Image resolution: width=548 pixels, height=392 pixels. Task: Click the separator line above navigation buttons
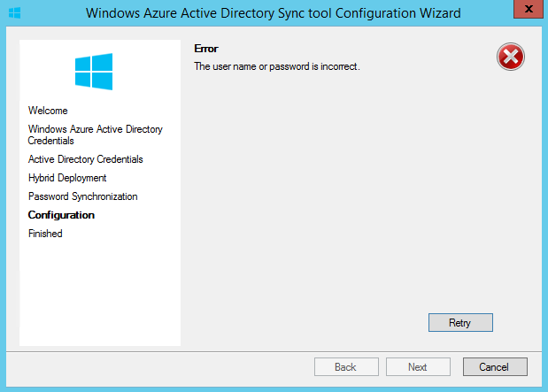[274, 350]
